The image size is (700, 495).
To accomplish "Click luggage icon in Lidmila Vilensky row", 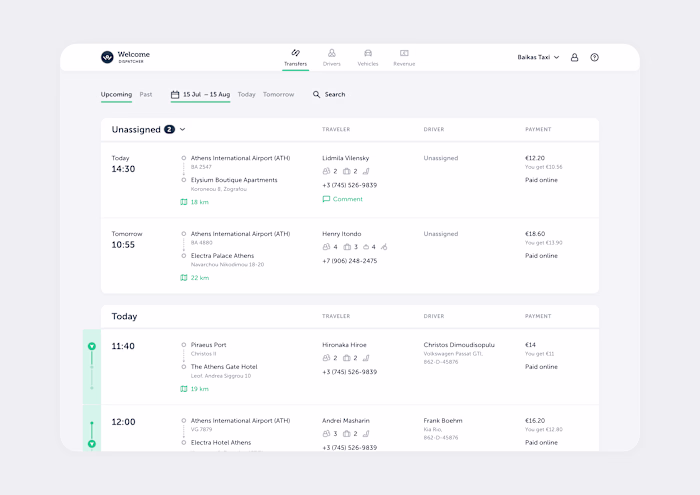I will pos(346,171).
